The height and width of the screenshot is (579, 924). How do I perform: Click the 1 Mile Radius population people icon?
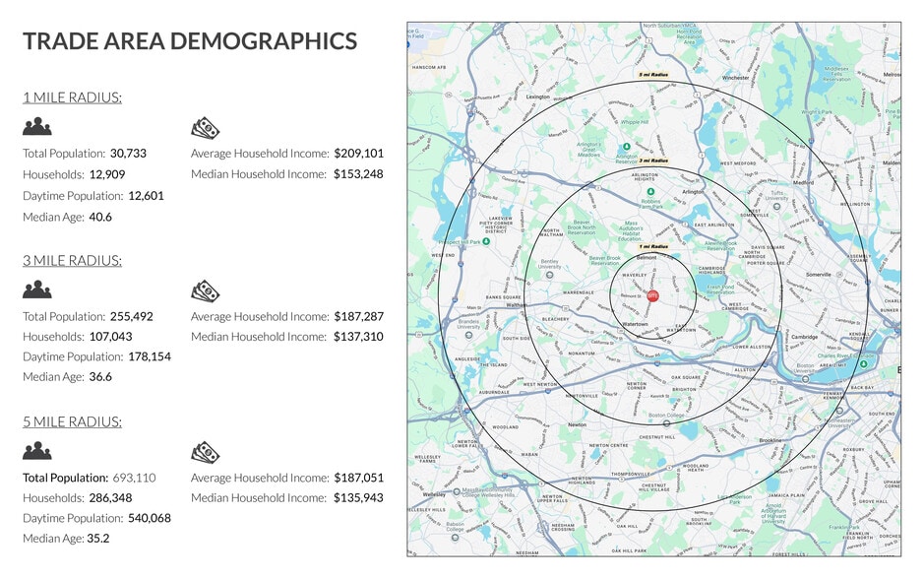point(37,127)
